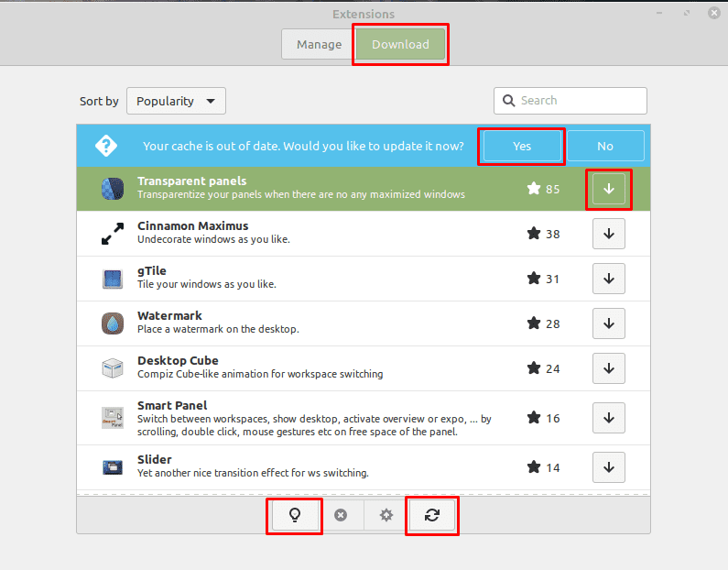The image size is (728, 570).
Task: Download the Smart Panel extension
Action: click(609, 418)
